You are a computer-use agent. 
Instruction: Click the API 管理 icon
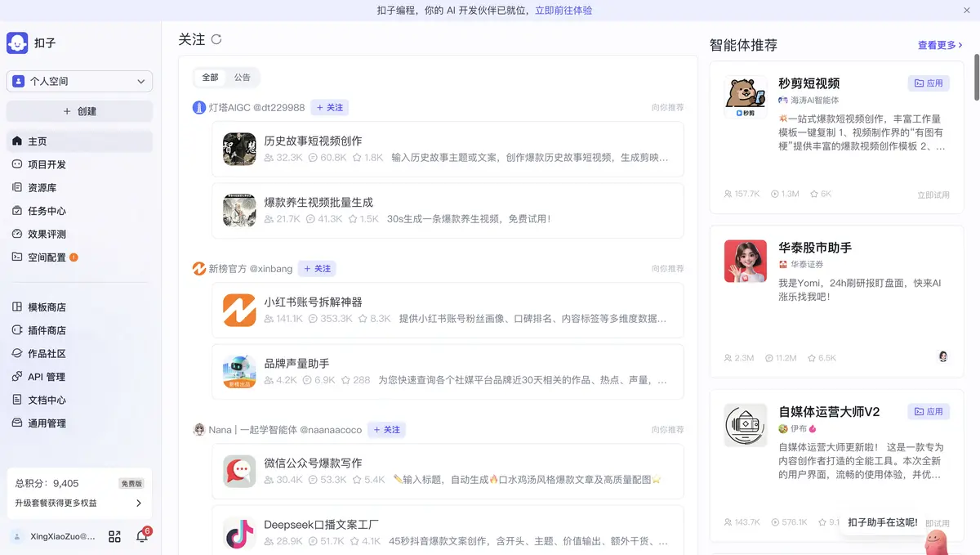point(17,377)
